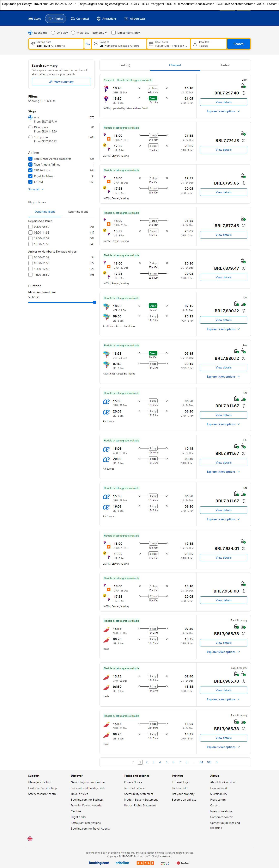Switch to the Returning flight tab
This screenshot has height=868, width=279.
coord(78,212)
